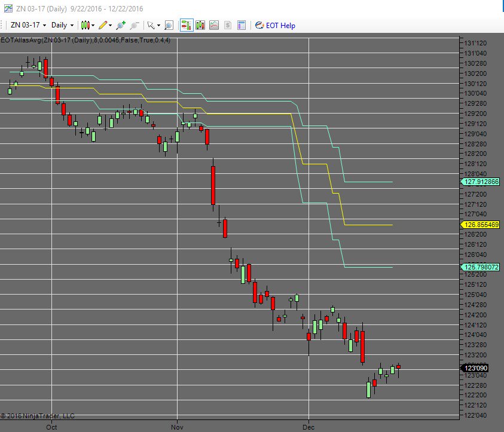Image resolution: width=504 pixels, height=432 pixels.
Task: Click the greyed Strategies dollar icon
Action: [x=228, y=25]
